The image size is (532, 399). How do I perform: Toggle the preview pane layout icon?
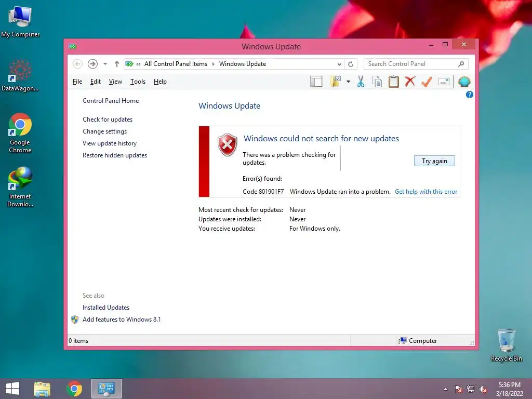(x=316, y=82)
